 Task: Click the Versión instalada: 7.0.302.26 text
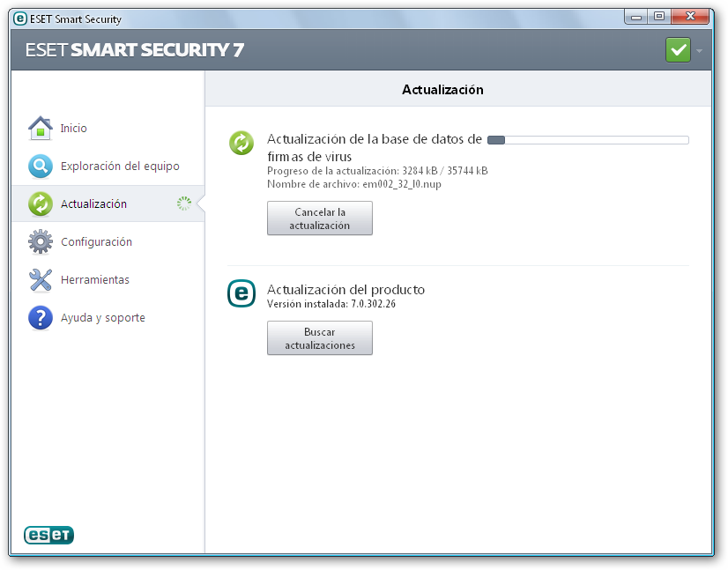point(331,304)
